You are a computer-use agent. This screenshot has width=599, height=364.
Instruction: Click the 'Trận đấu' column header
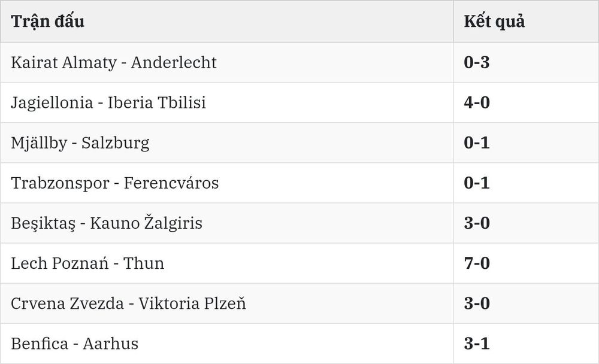tap(48, 22)
